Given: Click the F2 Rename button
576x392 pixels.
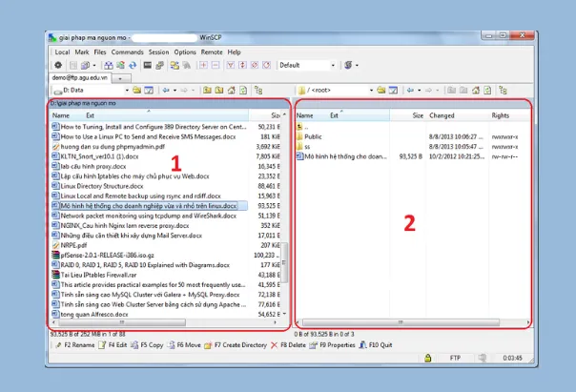Looking at the screenshot, I should coord(75,345).
